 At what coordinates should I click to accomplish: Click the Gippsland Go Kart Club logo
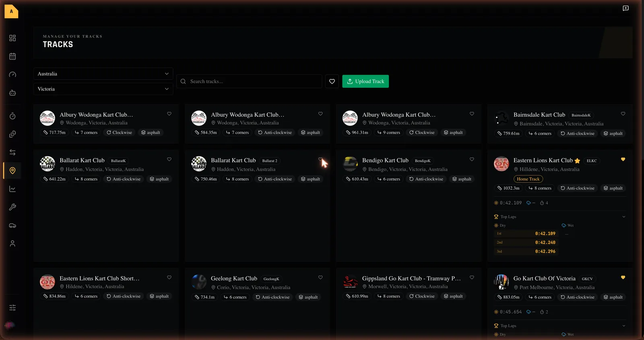350,282
